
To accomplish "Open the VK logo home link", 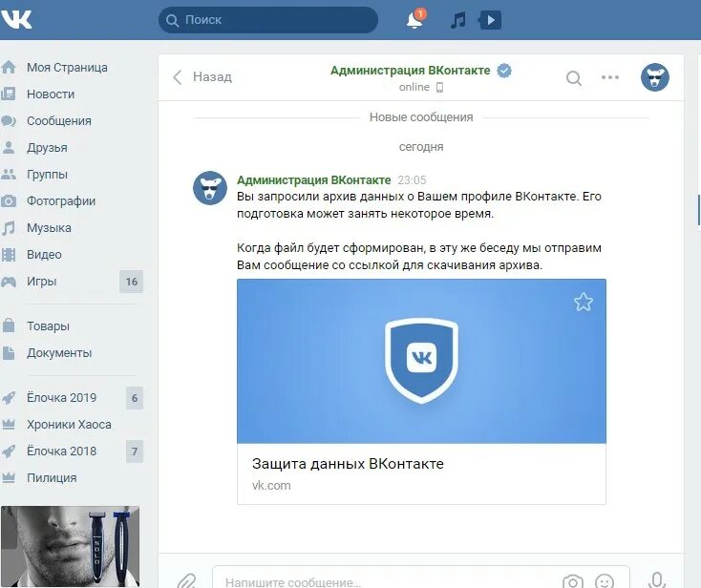I will (16, 19).
